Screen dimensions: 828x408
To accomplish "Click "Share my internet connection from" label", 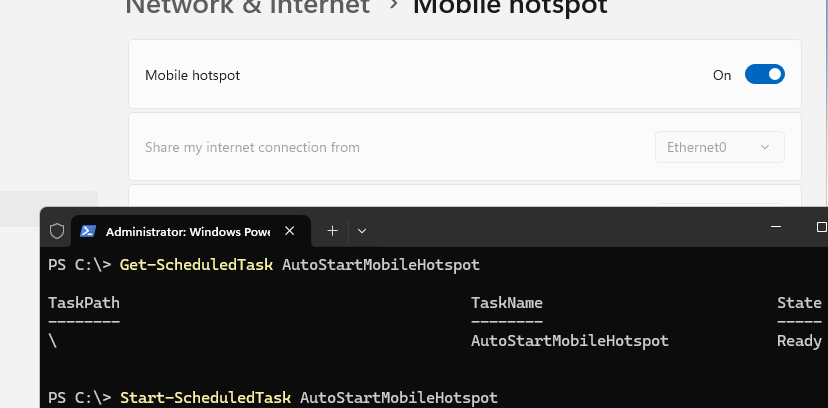I will (252, 147).
